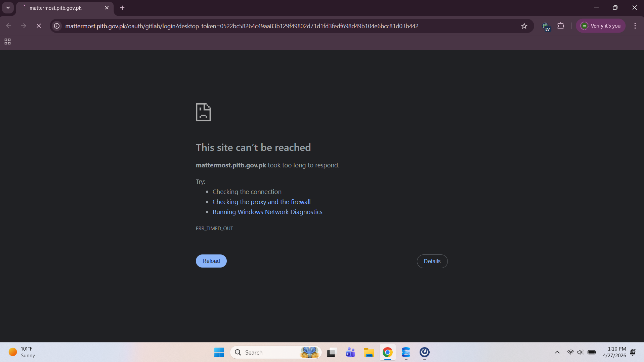Click the sad page error icon
The image size is (644, 362).
point(203,112)
